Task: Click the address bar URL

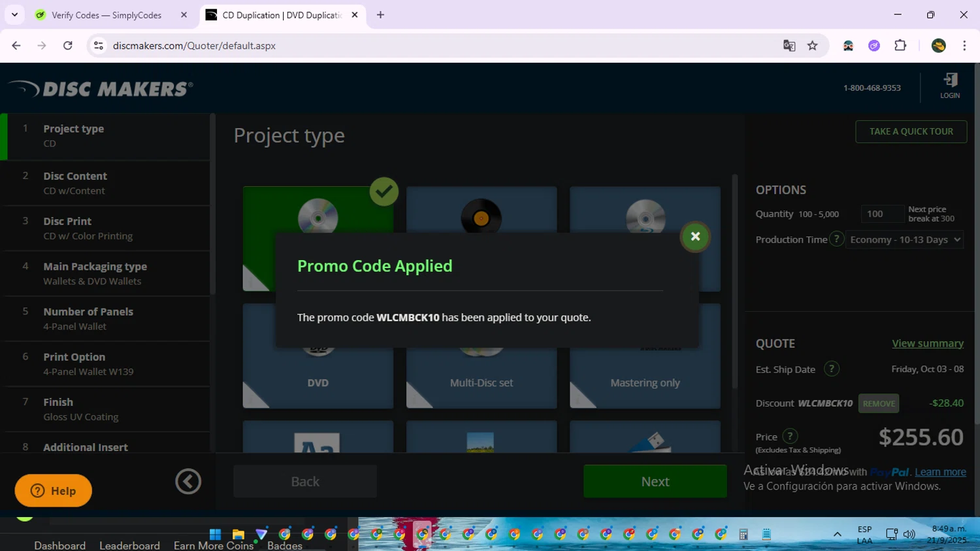Action: [x=194, y=46]
